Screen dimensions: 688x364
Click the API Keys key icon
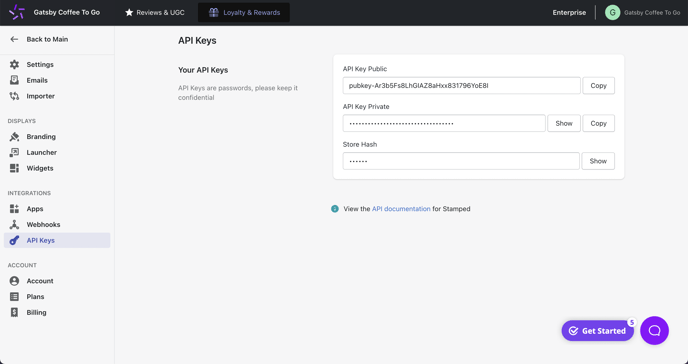(x=14, y=240)
